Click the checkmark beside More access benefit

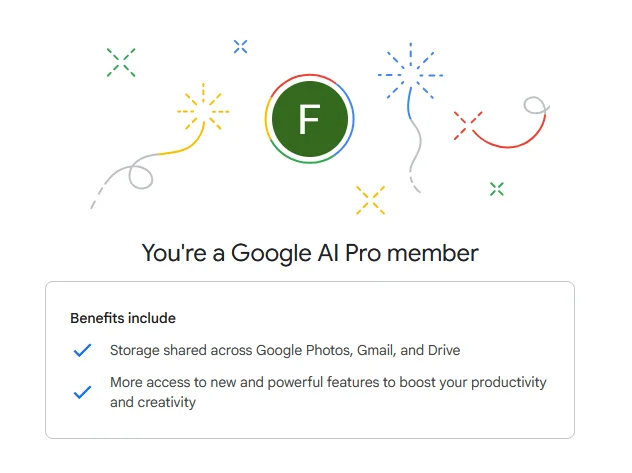pyautogui.click(x=82, y=392)
